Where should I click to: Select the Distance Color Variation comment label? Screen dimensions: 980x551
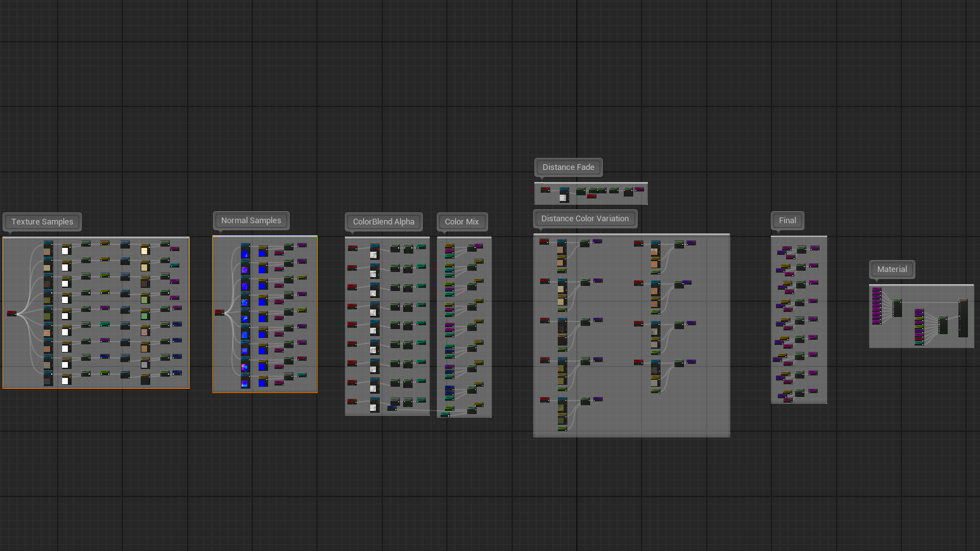click(584, 219)
